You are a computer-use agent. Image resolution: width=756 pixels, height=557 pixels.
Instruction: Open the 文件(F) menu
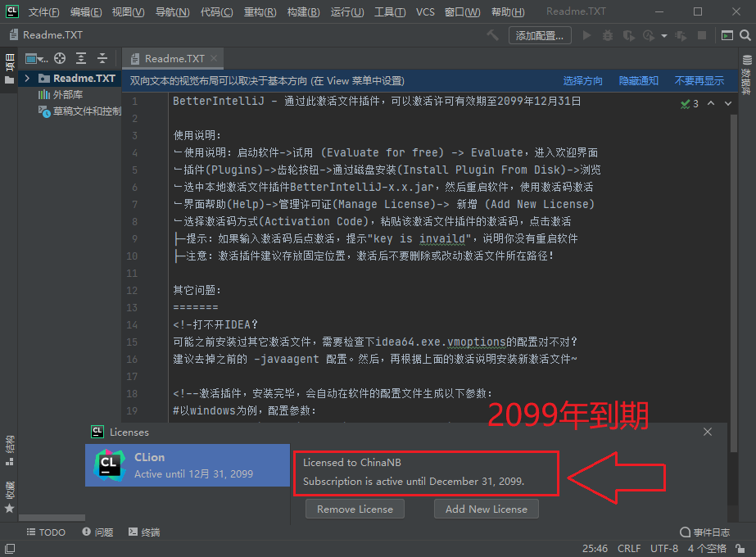click(43, 11)
